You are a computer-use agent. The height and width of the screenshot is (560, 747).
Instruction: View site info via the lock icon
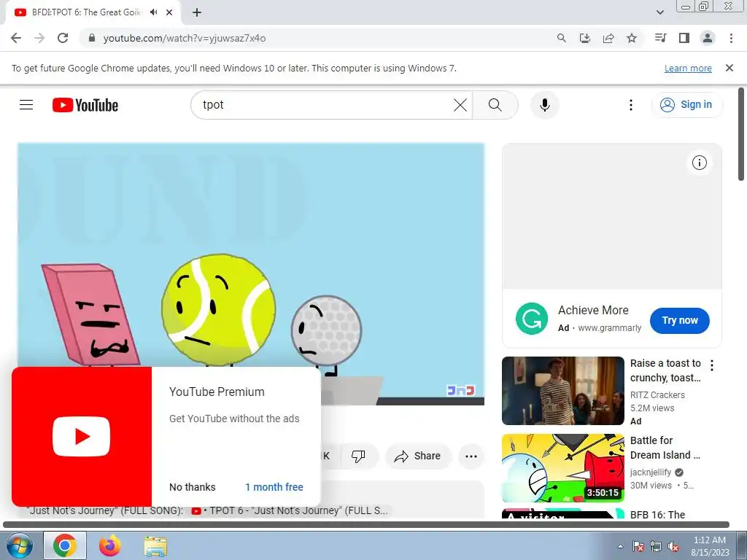92,38
